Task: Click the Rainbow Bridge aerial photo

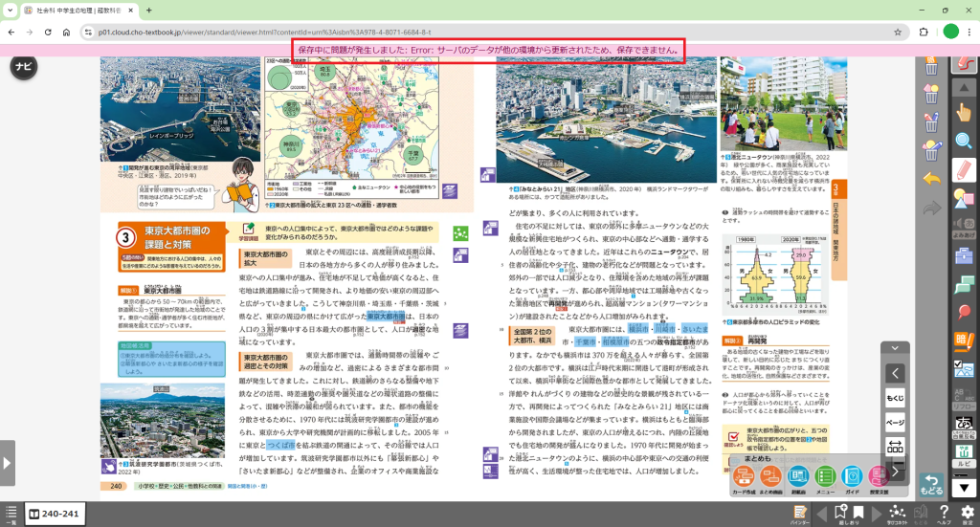Action: pos(180,109)
